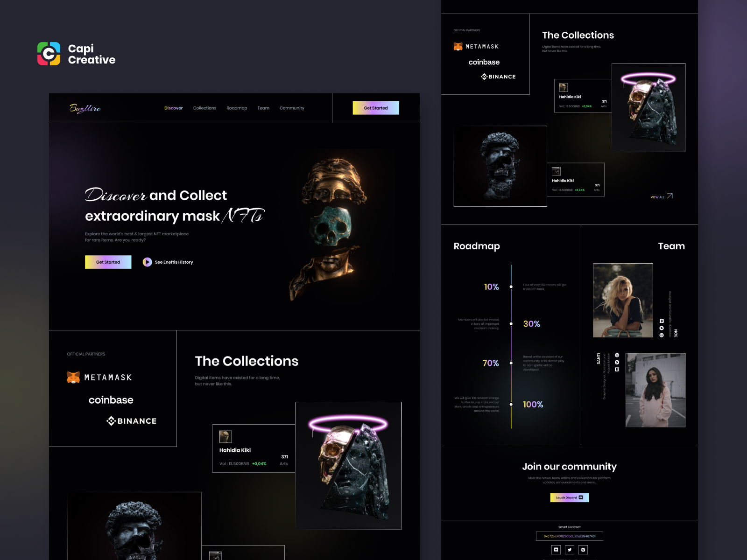The height and width of the screenshot is (560, 747).
Task: Go to Roadmap in the navigation bar
Action: point(237,108)
